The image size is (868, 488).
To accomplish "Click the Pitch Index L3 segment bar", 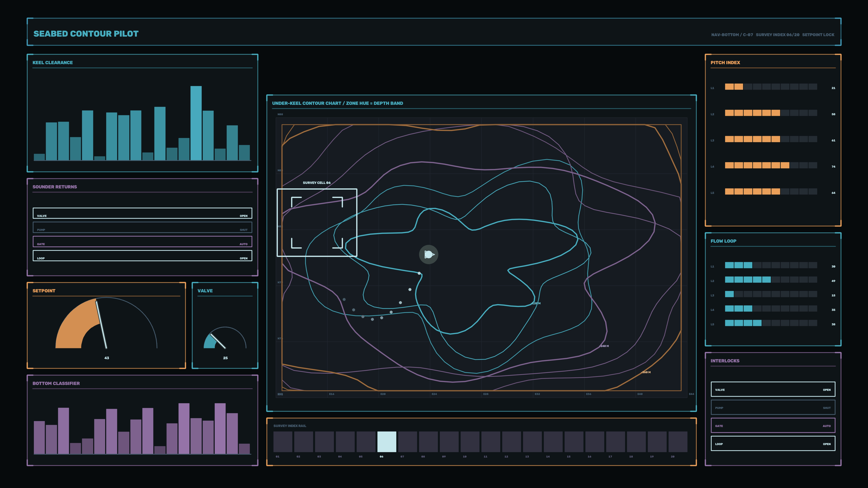I will pyautogui.click(x=771, y=139).
